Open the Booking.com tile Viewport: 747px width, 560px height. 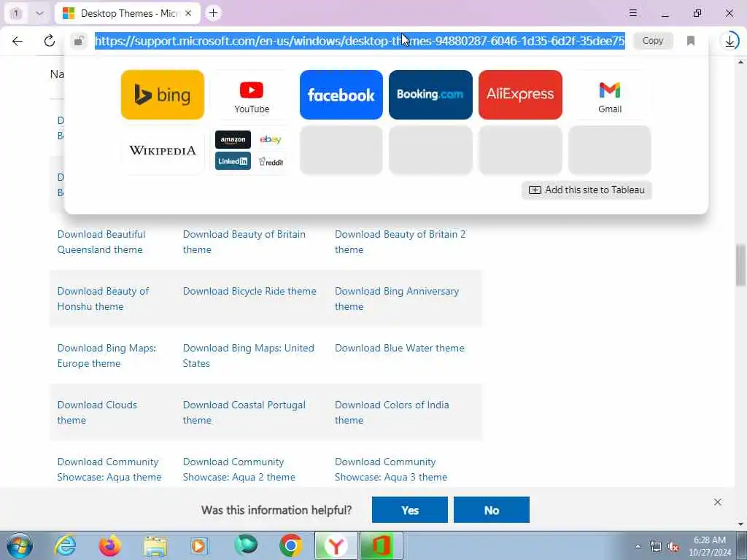pos(430,95)
